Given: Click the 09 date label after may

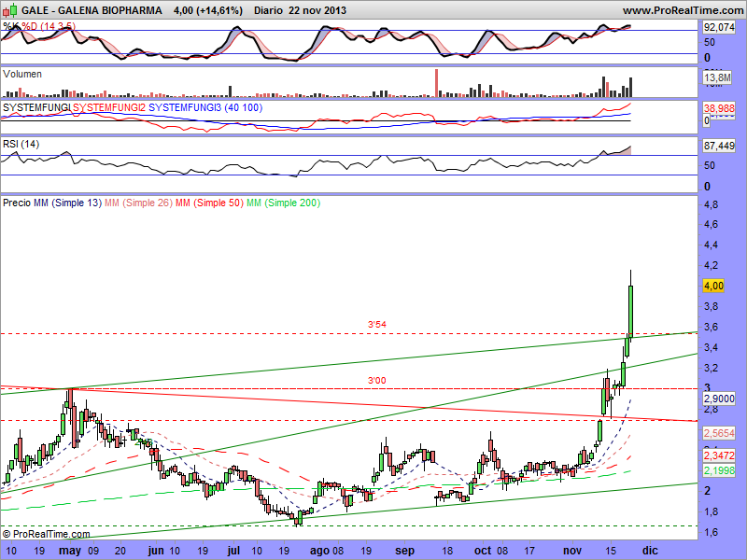Looking at the screenshot, I should point(92,551).
